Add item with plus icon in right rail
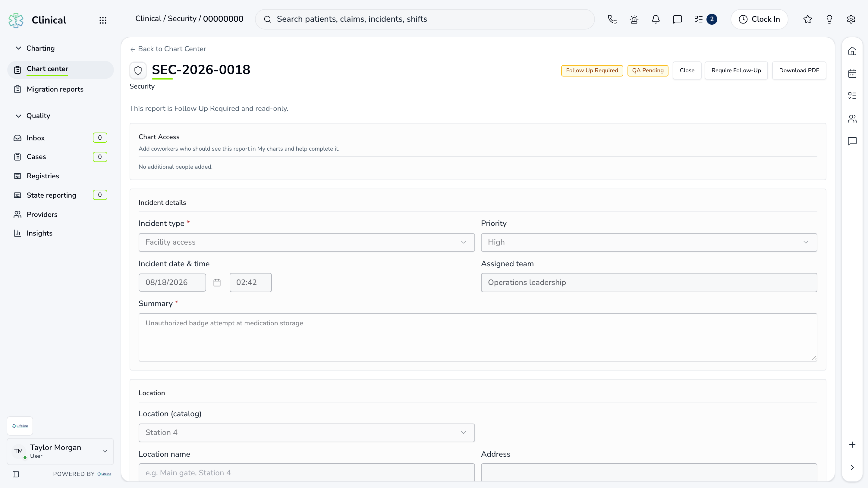 tap(852, 445)
